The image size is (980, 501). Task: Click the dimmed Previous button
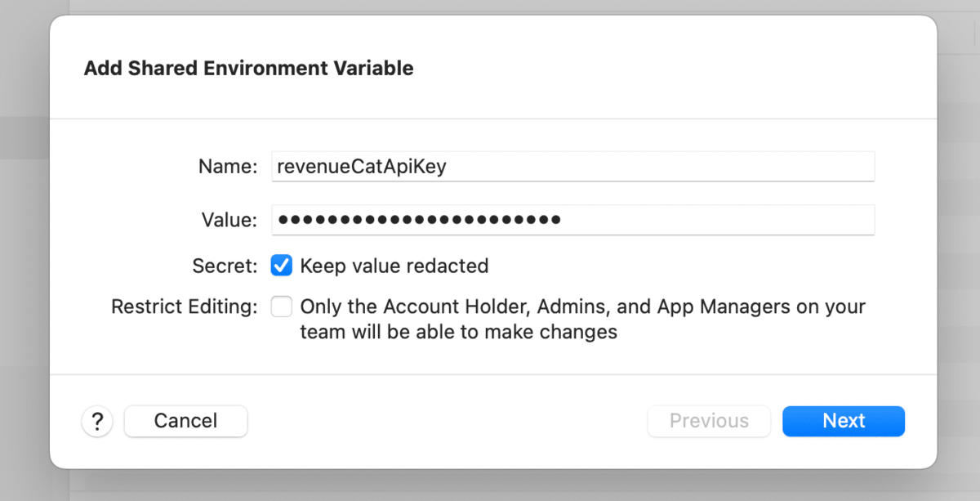(x=709, y=421)
